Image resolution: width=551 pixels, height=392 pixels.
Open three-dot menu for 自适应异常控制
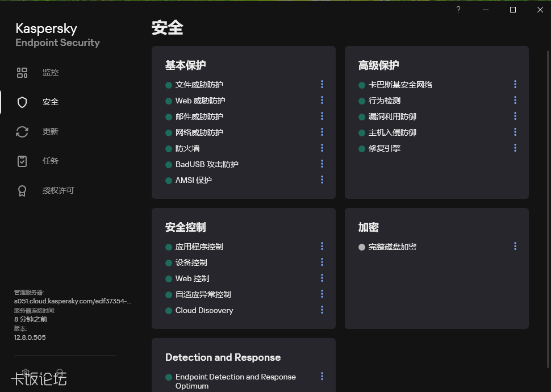click(322, 294)
